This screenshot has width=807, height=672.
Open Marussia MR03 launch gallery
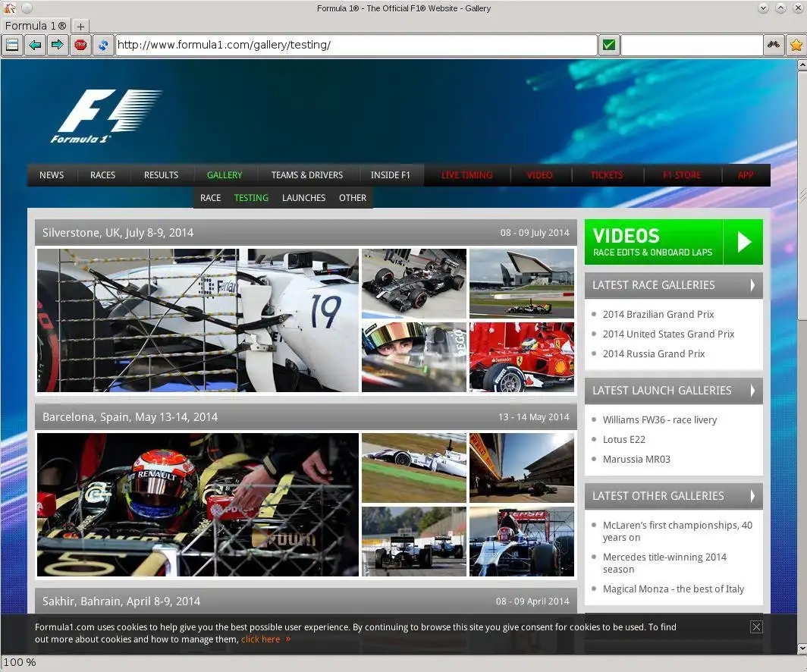[636, 459]
